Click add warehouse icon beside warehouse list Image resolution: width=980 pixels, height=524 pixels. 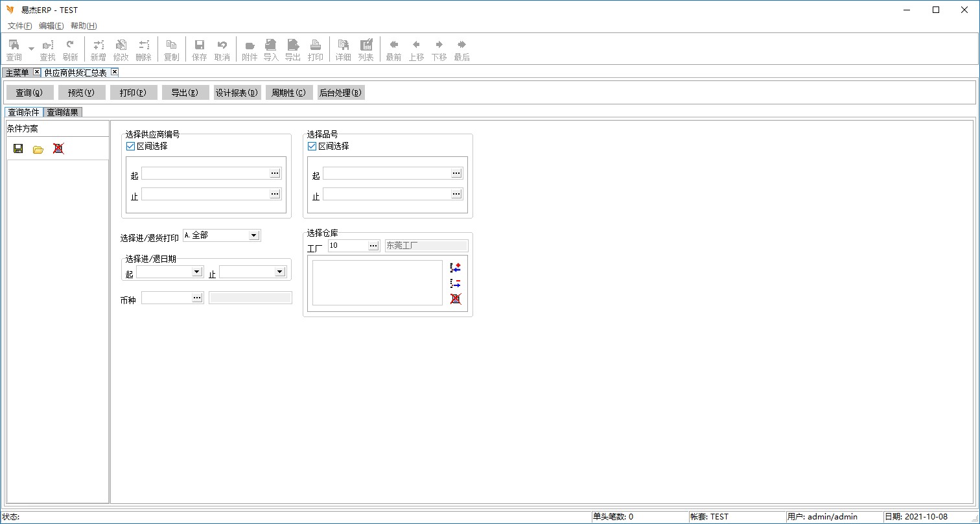point(455,268)
